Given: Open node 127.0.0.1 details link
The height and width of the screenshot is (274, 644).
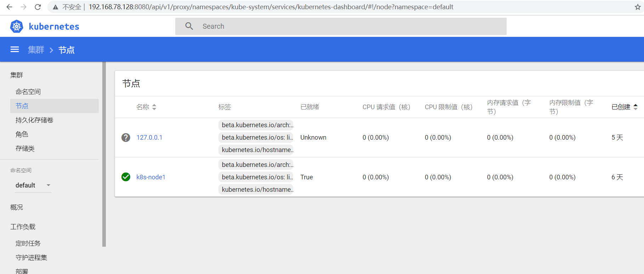Looking at the screenshot, I should tap(149, 138).
